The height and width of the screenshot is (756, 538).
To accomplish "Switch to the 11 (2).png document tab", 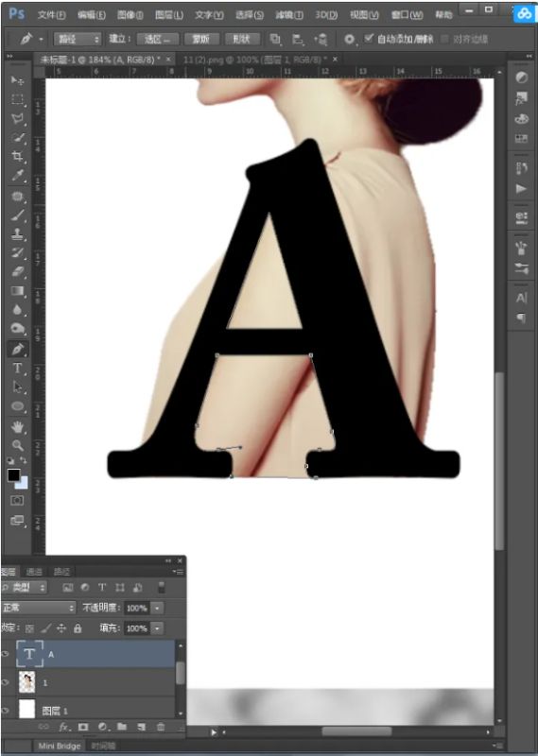I will click(x=255, y=60).
